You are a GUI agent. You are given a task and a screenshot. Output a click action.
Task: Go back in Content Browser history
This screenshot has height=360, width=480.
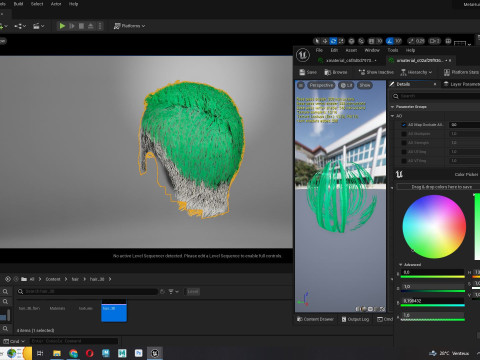(8, 279)
